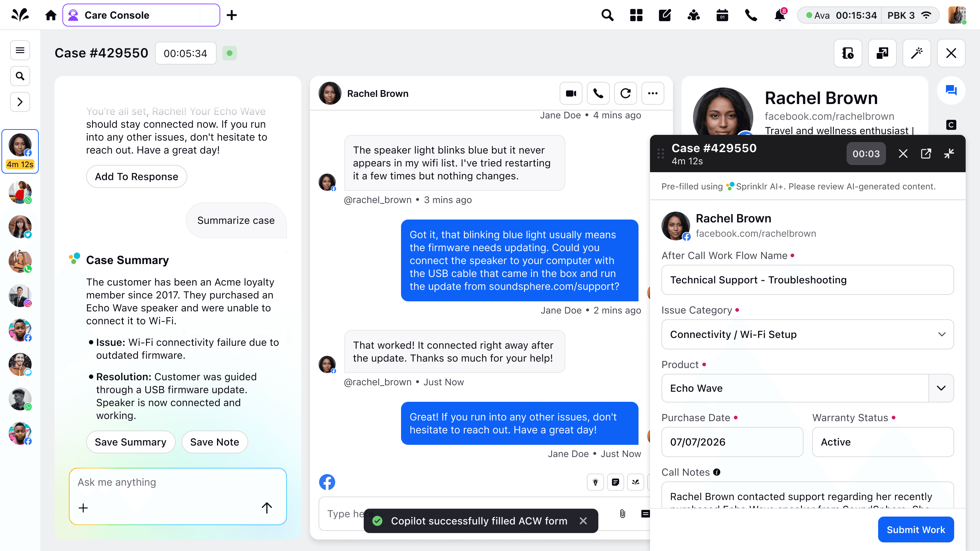Image resolution: width=980 pixels, height=551 pixels.
Task: Click the ACW timer 00:03
Action: click(866, 154)
